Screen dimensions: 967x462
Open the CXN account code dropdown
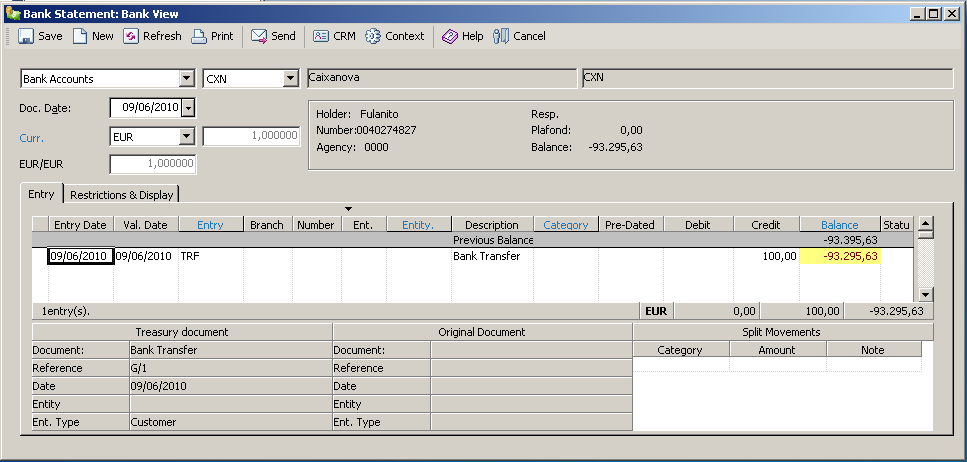290,79
